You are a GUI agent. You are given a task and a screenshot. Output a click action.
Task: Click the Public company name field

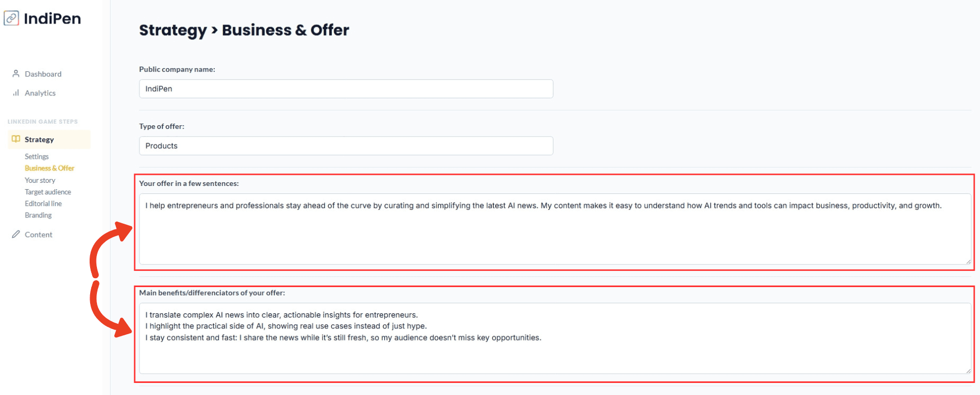click(x=346, y=89)
